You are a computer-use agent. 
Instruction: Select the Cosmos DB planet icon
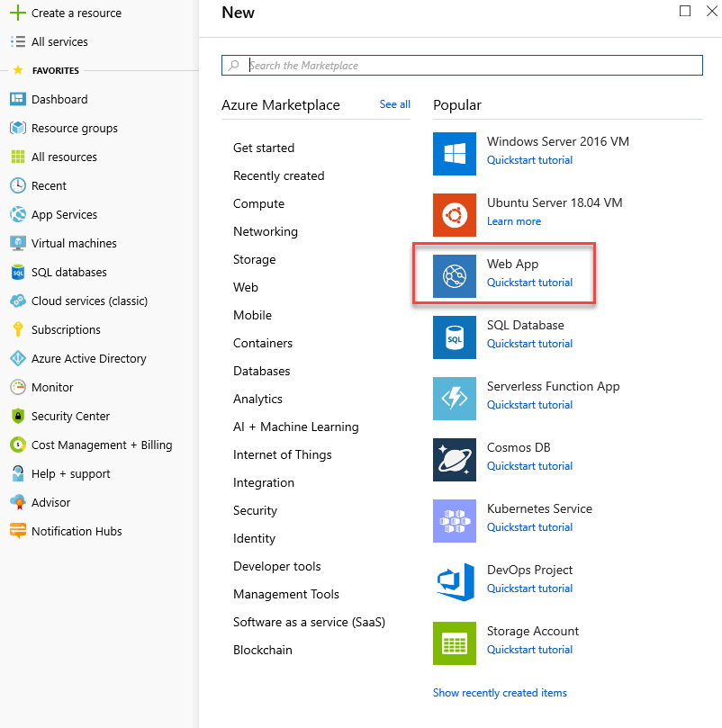[455, 460]
